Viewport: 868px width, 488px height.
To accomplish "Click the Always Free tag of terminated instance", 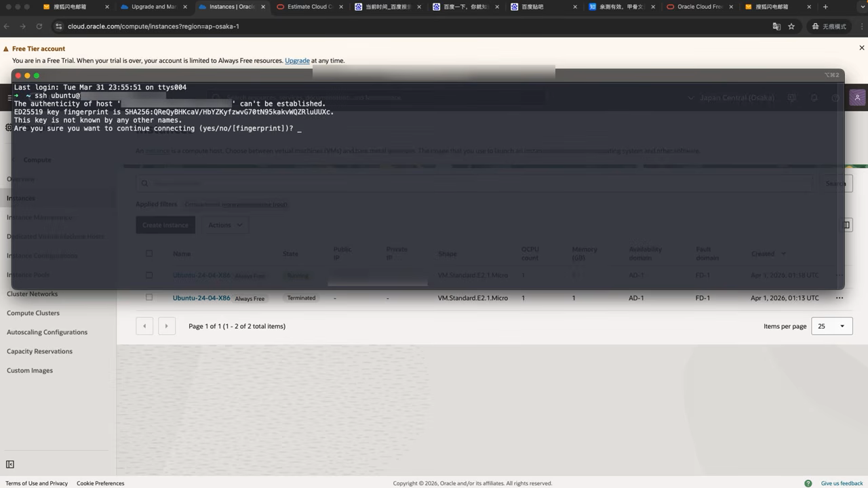I will coord(250,298).
